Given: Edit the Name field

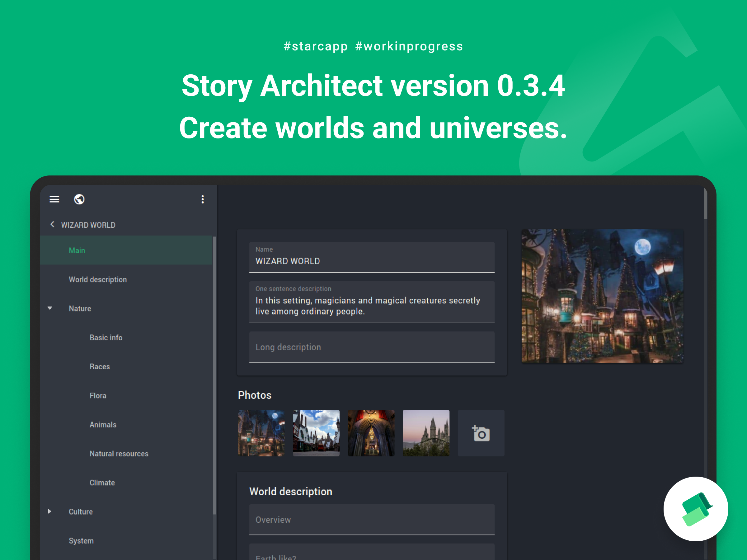Looking at the screenshot, I should [372, 257].
